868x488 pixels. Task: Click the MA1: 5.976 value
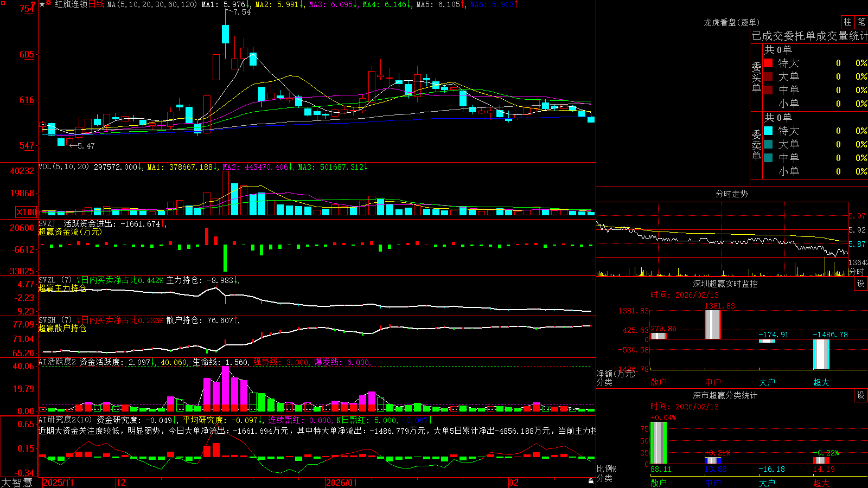pos(224,4)
